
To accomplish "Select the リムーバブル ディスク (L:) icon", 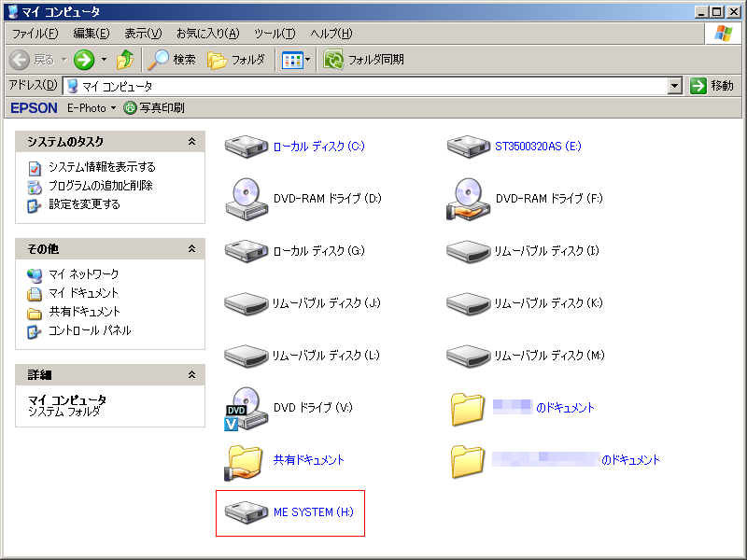I will point(247,356).
